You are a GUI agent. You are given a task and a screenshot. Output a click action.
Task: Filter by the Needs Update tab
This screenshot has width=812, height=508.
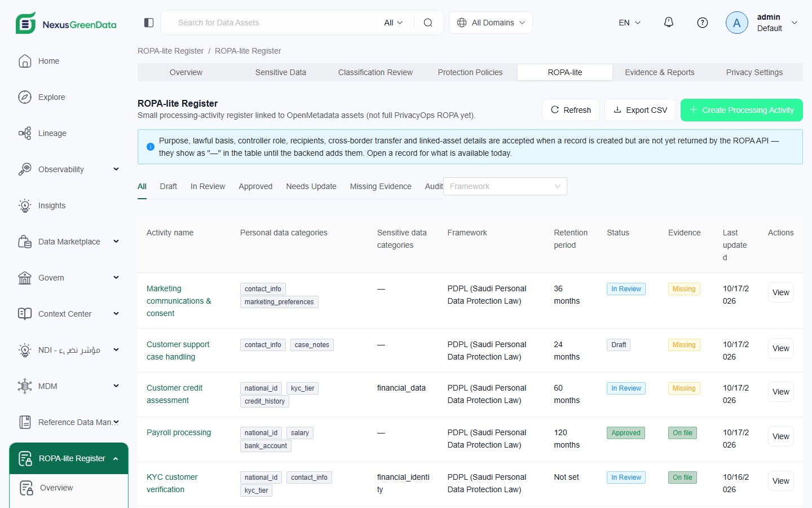[311, 186]
